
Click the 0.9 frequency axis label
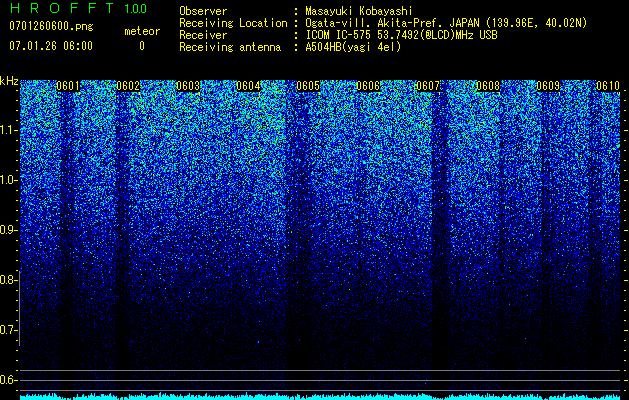pyautogui.click(x=8, y=230)
